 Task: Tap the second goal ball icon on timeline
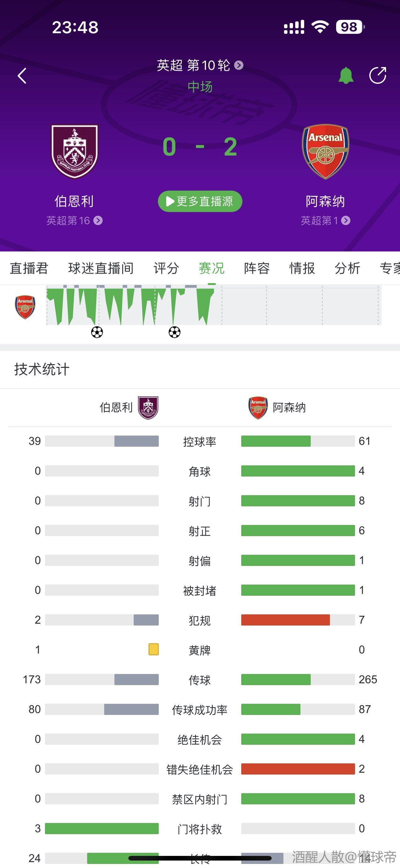pos(174,332)
